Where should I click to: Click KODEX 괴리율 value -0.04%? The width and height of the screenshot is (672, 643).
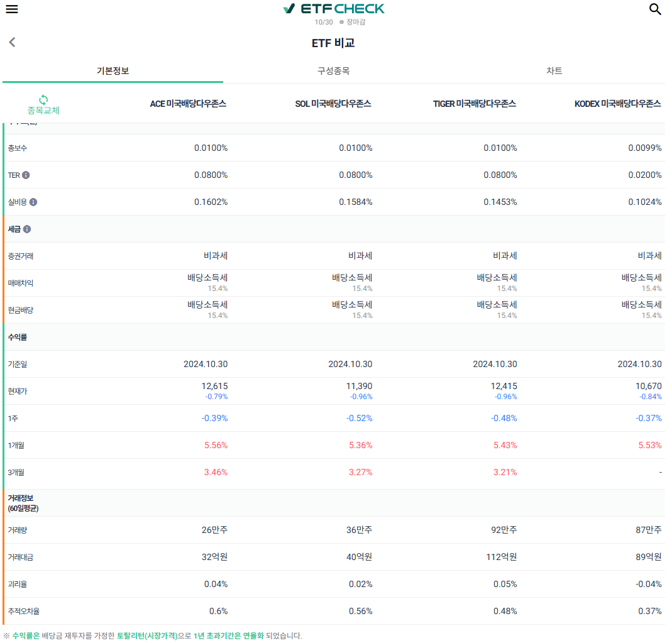point(648,584)
